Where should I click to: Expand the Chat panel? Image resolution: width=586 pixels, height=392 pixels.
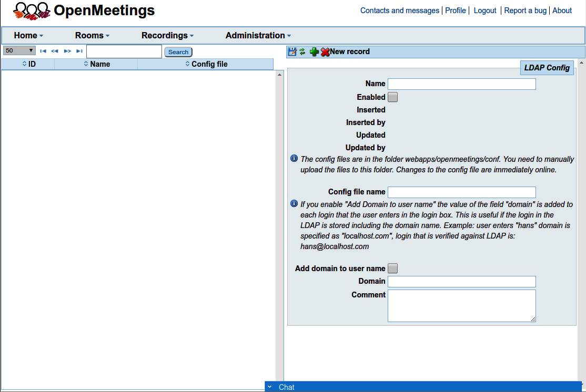(423, 387)
